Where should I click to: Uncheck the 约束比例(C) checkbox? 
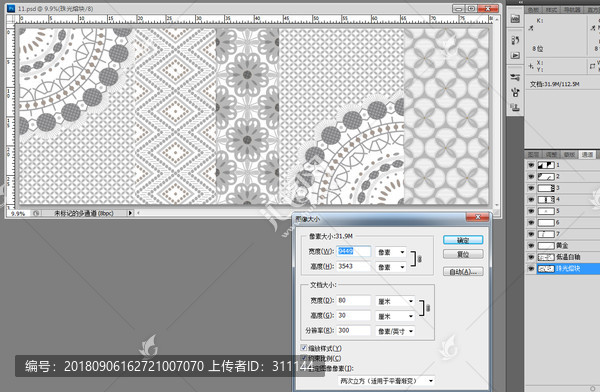click(304, 358)
